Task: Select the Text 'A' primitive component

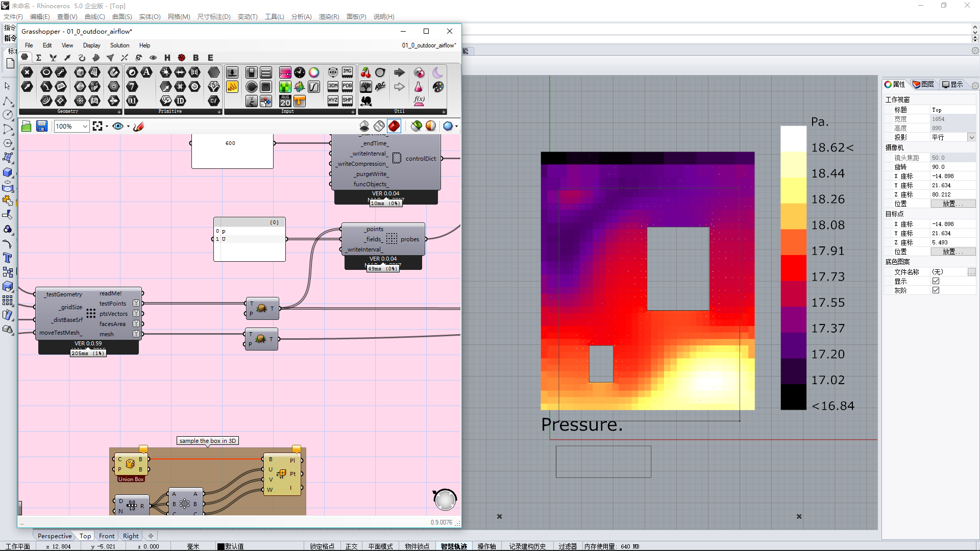Action: tap(146, 72)
